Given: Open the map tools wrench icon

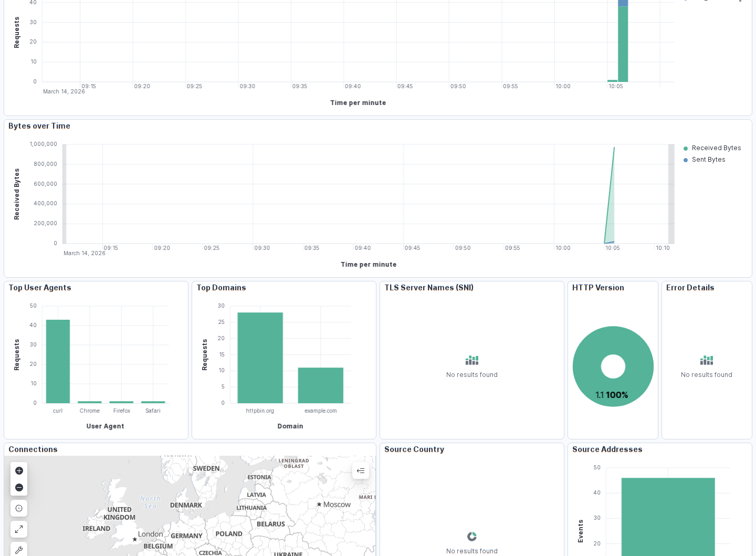Looking at the screenshot, I should 19,550.
